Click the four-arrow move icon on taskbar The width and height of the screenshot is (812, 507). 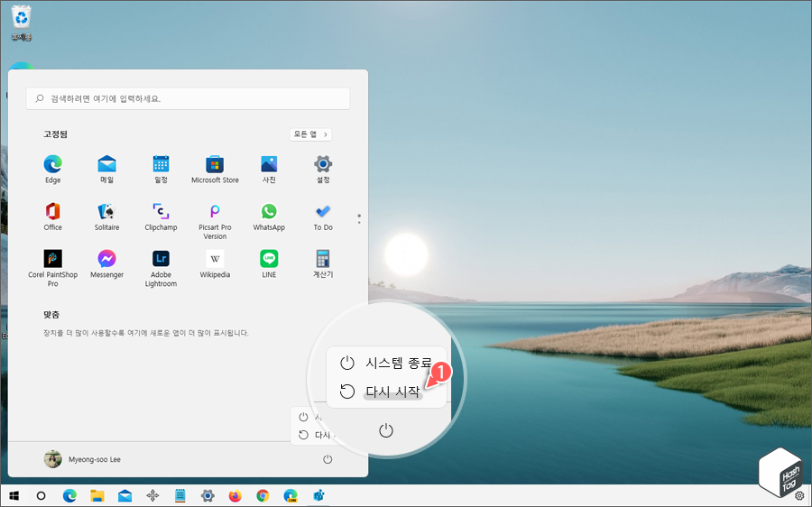pyautogui.click(x=152, y=496)
